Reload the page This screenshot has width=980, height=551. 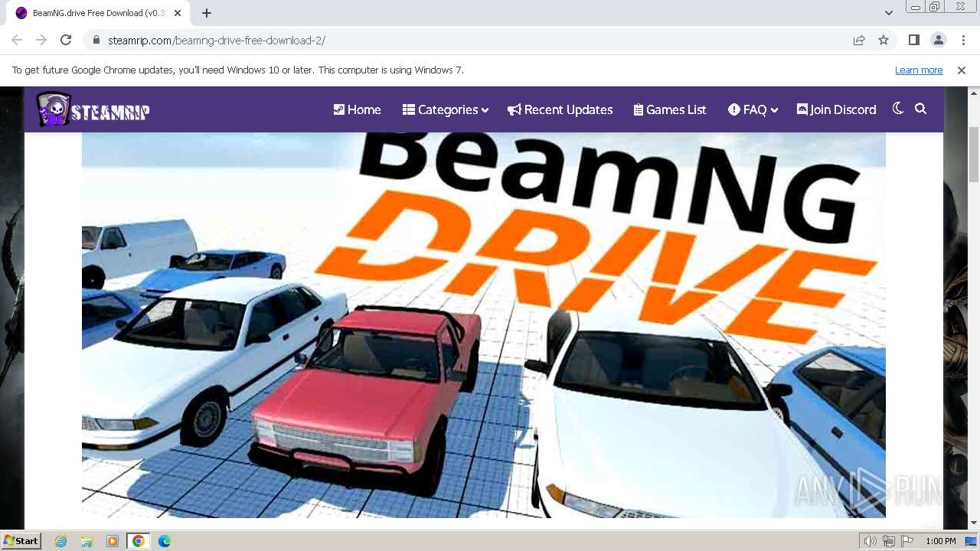click(x=66, y=40)
